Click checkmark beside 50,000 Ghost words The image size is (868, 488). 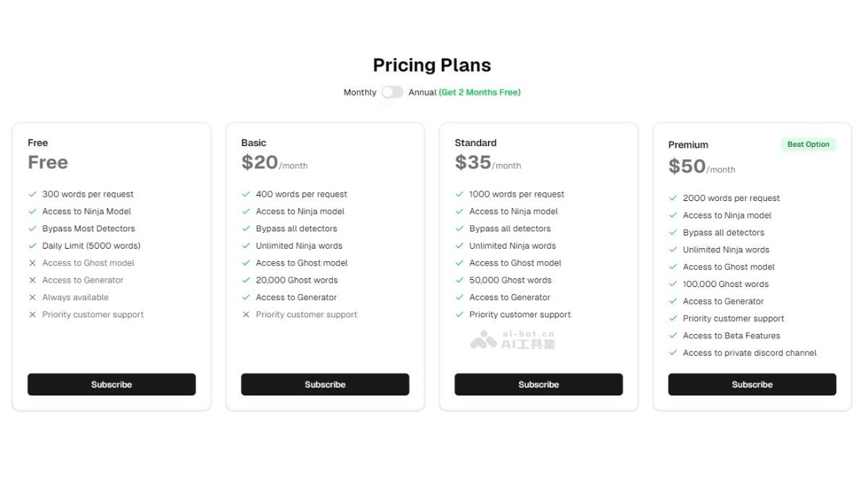[x=459, y=281]
